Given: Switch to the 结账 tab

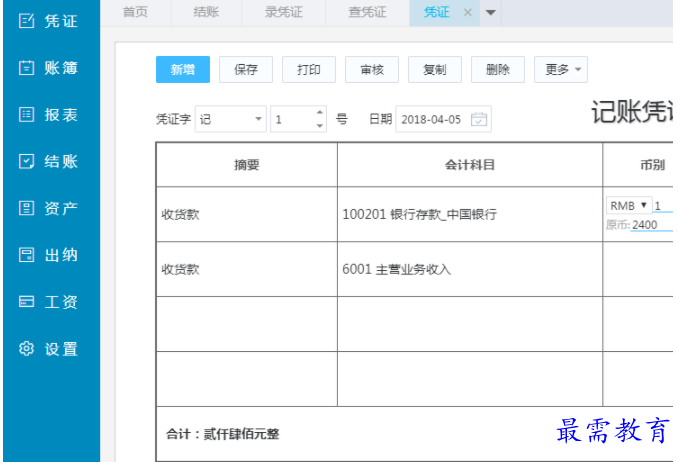Looking at the screenshot, I should pyautogui.click(x=206, y=12).
